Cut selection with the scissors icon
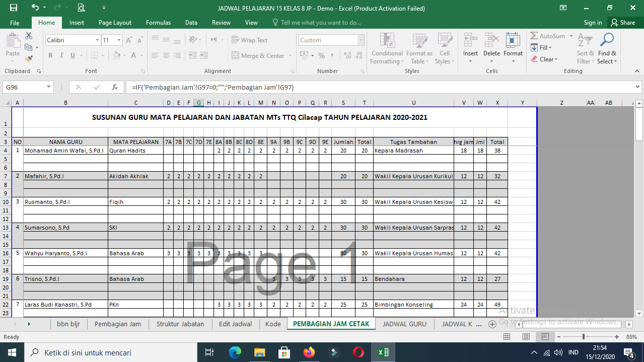The image size is (644, 362). pos(29,36)
